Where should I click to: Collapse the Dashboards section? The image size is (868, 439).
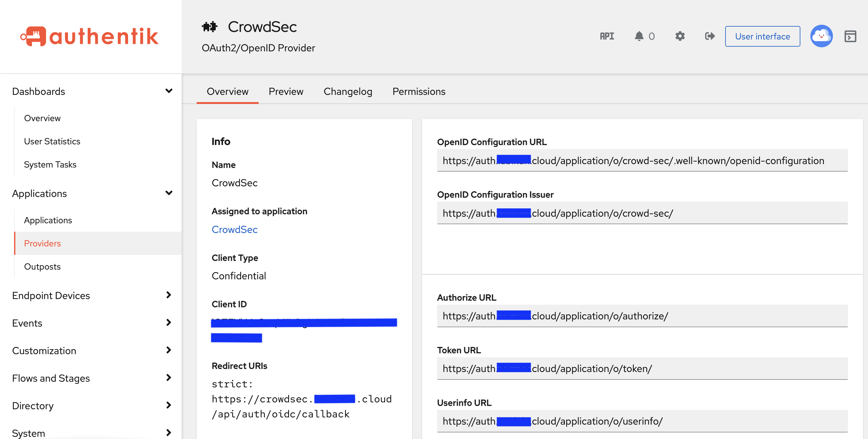click(169, 91)
